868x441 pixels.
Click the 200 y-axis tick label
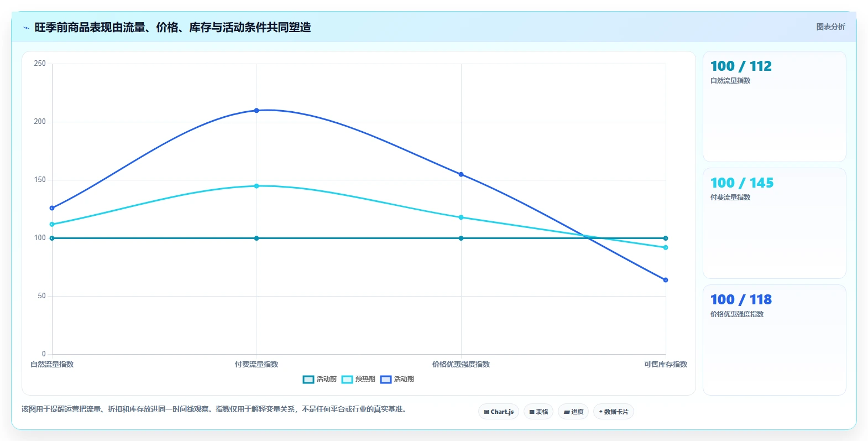coord(40,122)
